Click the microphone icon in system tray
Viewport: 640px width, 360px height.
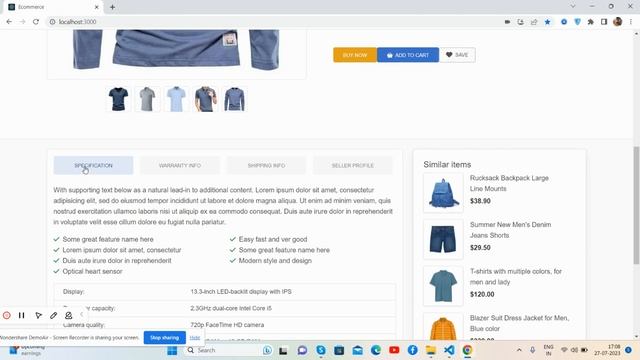pyautogui.click(x=532, y=350)
